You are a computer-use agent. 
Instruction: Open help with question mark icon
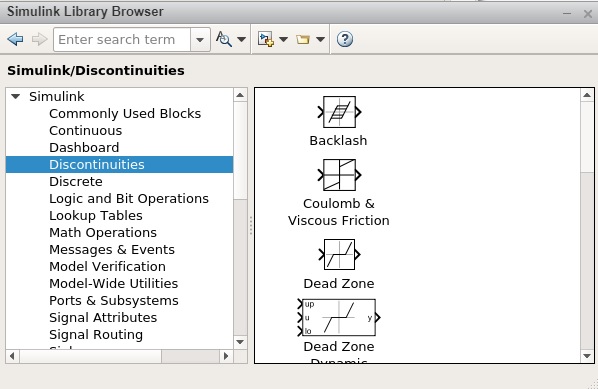345,39
